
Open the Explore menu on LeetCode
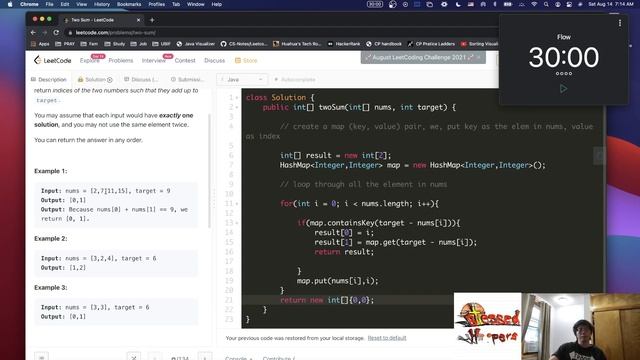[x=89, y=60]
